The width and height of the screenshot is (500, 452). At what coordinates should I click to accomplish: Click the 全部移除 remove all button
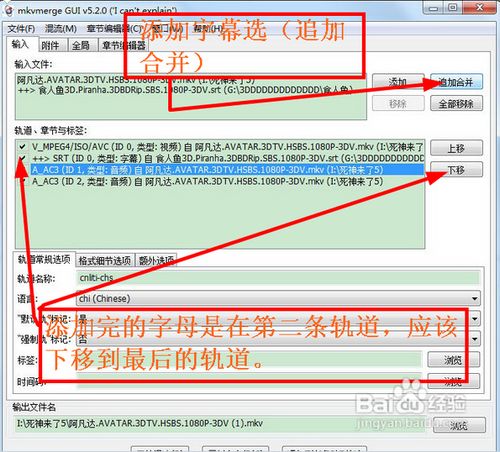click(456, 104)
